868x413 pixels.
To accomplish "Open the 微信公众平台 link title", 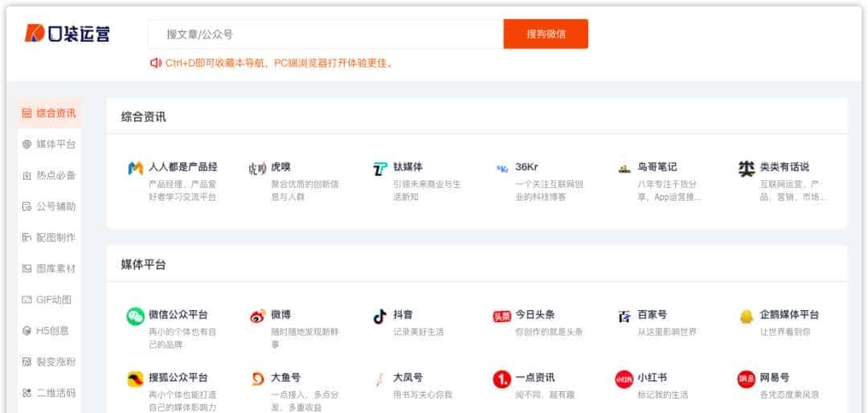I will [178, 314].
